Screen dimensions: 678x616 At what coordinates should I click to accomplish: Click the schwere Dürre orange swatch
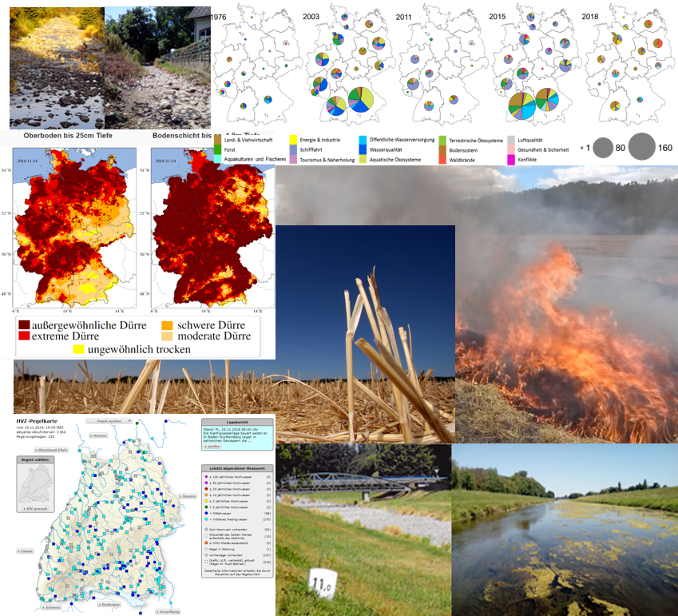click(167, 325)
